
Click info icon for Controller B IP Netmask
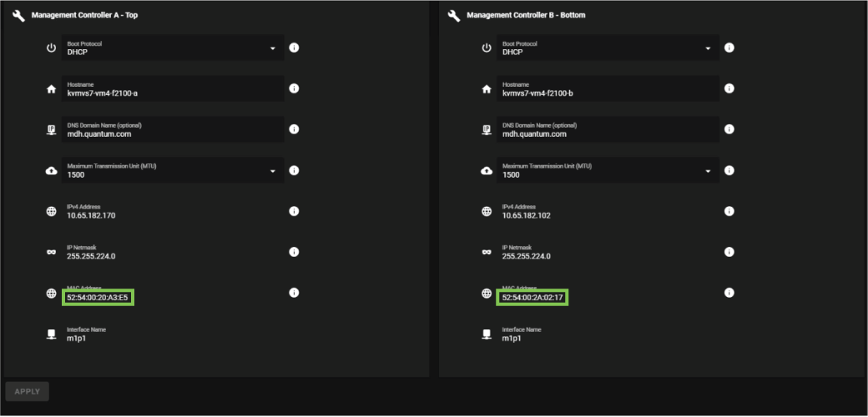pos(729,252)
